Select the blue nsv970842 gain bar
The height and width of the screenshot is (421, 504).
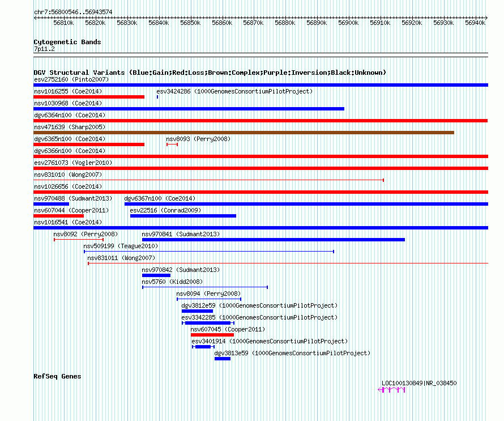[x=156, y=275]
